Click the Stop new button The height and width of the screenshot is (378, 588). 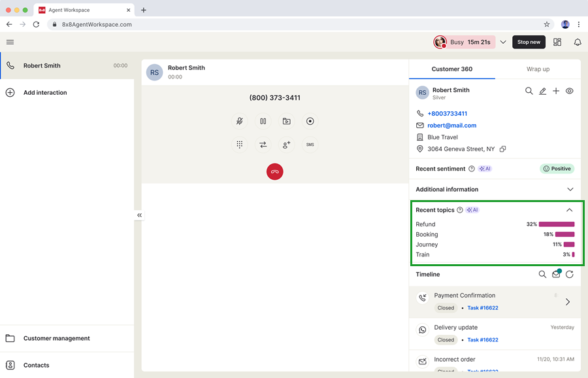[529, 42]
